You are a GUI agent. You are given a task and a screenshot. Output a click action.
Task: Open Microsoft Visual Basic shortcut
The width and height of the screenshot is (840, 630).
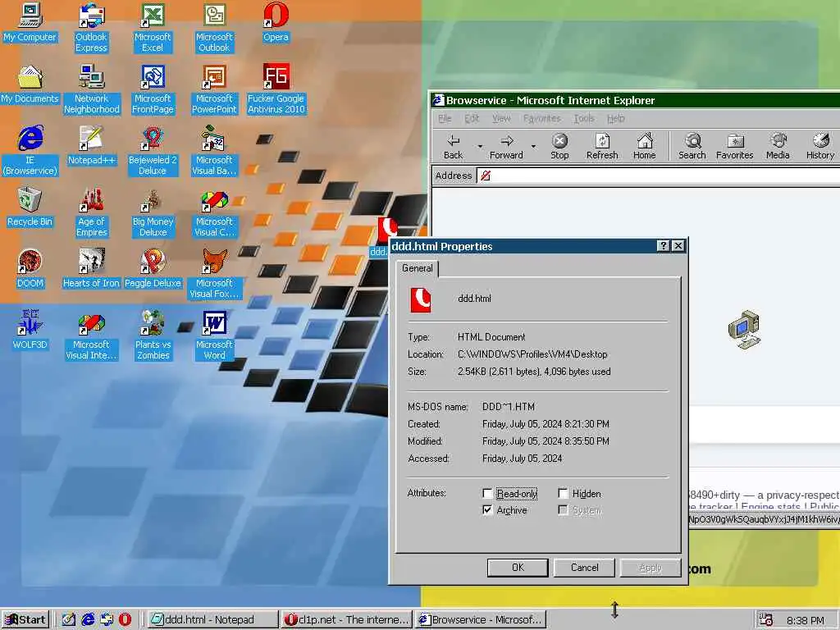(214, 151)
